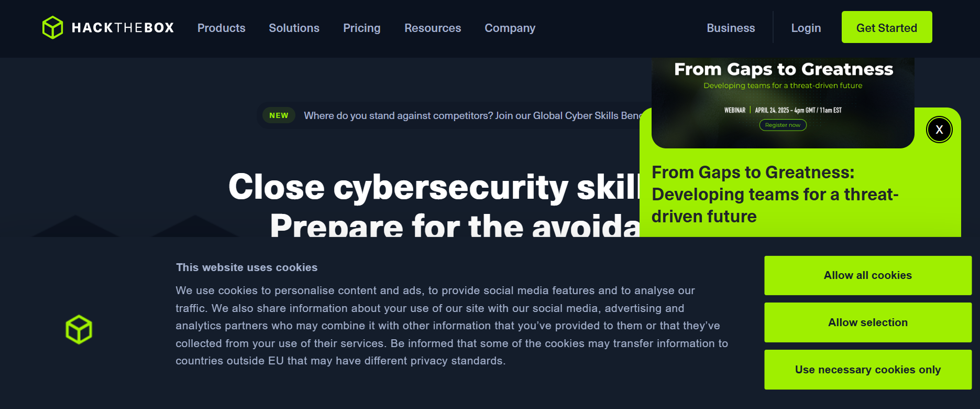Expand the Solutions menu
This screenshot has height=409, width=980.
point(294,28)
